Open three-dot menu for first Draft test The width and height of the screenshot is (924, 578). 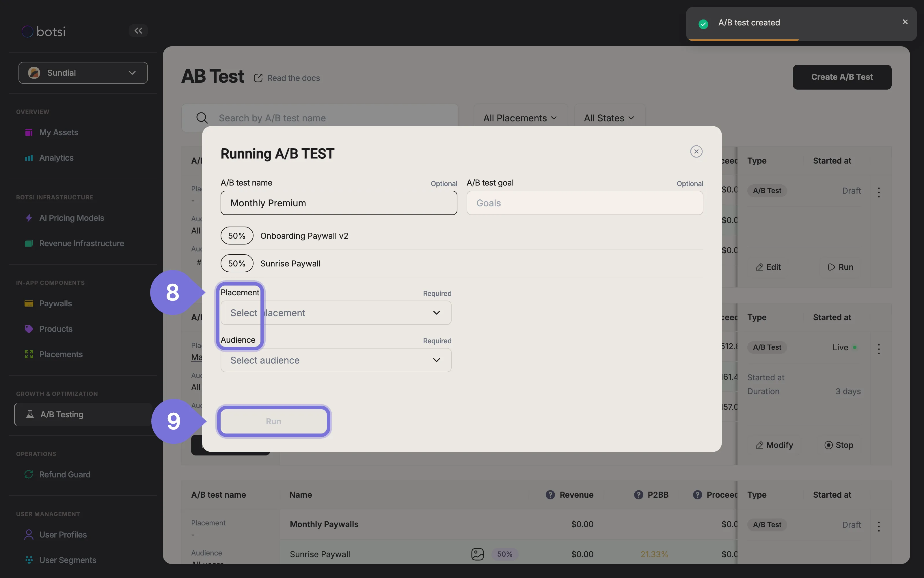click(x=879, y=192)
